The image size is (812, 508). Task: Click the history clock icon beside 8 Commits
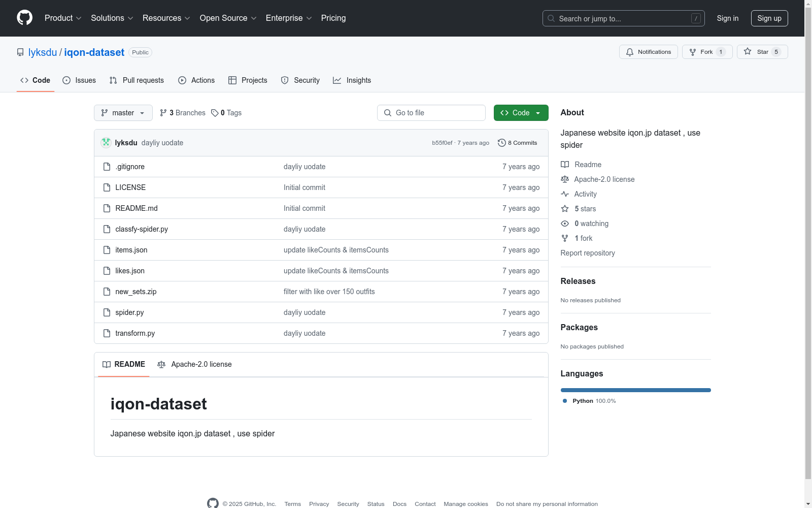[x=502, y=143]
